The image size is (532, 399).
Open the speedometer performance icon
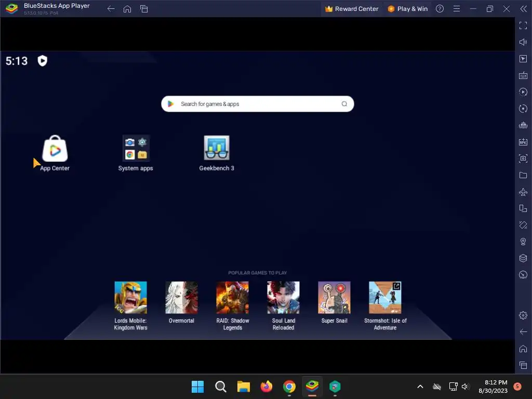click(x=523, y=275)
